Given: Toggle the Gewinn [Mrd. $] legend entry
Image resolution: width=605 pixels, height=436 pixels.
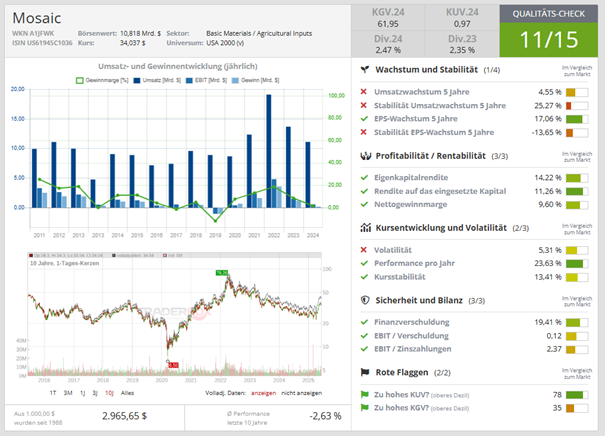Looking at the screenshot, I should [x=255, y=80].
